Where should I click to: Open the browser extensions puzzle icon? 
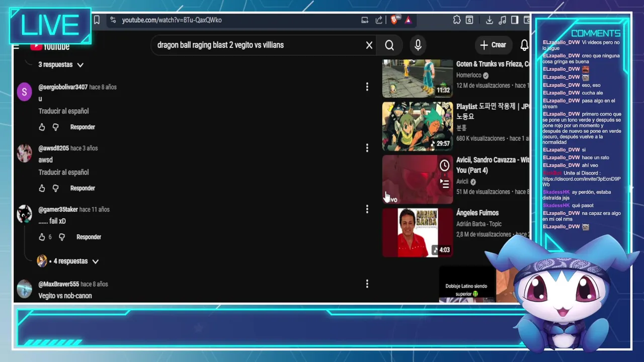pyautogui.click(x=456, y=20)
